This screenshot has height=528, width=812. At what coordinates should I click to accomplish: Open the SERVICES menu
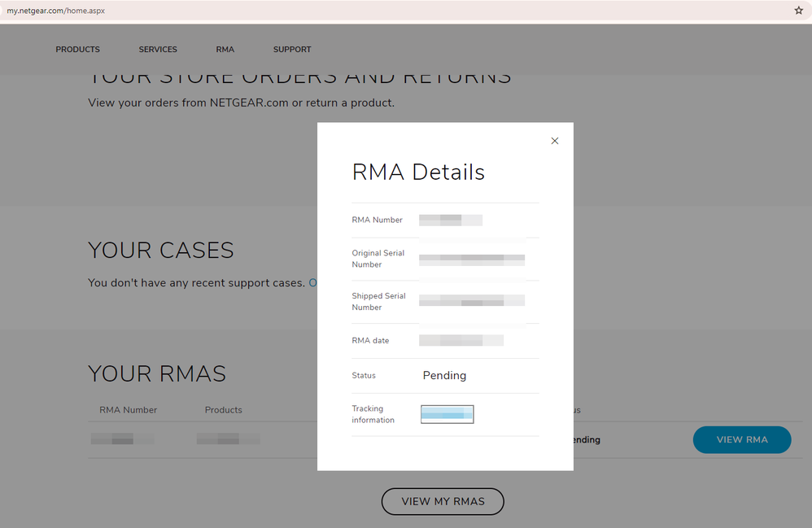[x=157, y=49]
